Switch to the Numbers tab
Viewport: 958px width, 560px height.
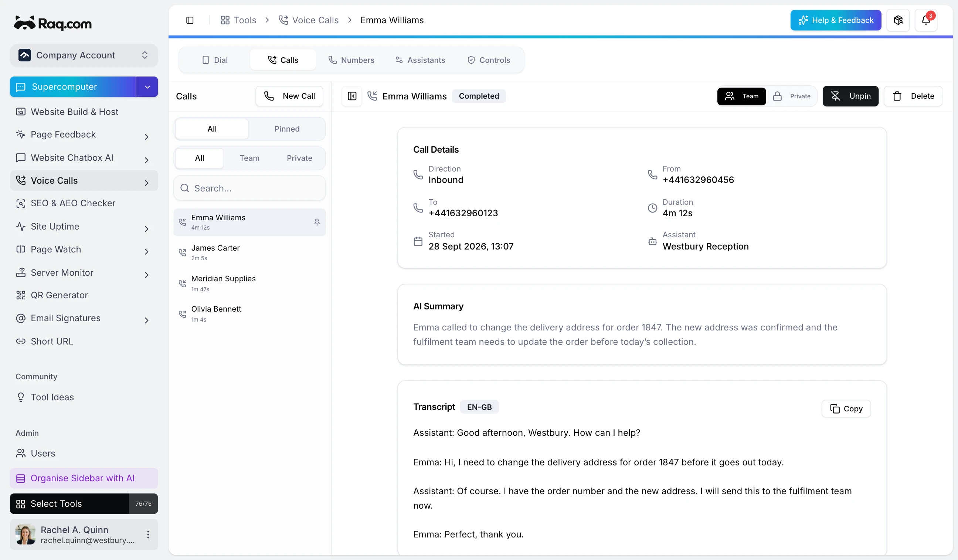coord(351,60)
